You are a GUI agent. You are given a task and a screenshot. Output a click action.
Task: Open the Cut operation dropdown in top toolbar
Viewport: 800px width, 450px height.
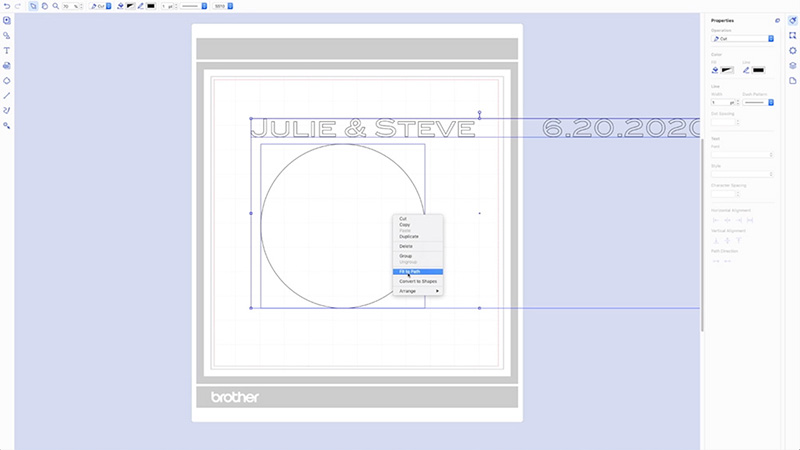point(98,6)
